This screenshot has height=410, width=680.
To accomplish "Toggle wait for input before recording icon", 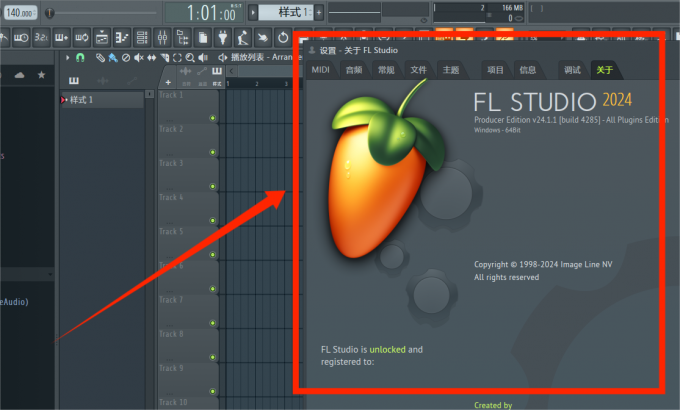I will pyautogui.click(x=21, y=38).
